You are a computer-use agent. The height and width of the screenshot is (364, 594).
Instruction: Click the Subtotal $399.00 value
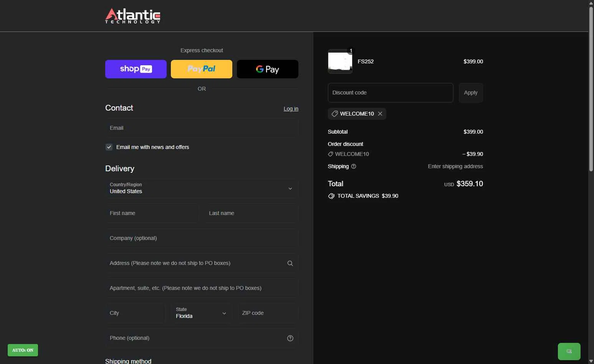point(473,132)
